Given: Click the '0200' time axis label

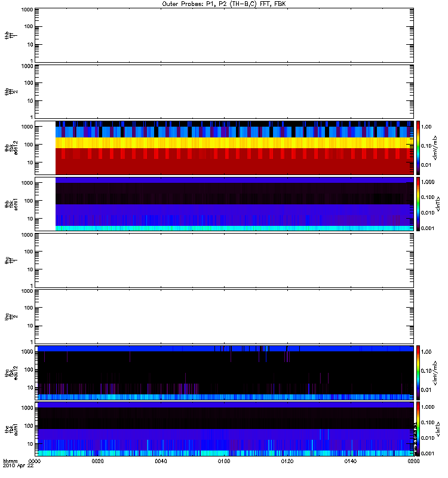Looking at the screenshot, I should click(x=413, y=461).
